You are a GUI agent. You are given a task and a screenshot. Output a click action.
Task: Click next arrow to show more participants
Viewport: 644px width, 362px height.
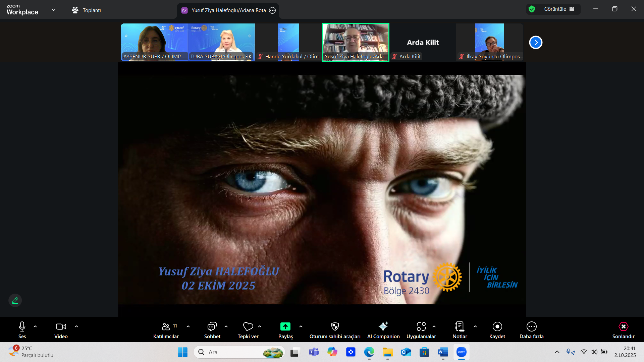pyautogui.click(x=536, y=43)
